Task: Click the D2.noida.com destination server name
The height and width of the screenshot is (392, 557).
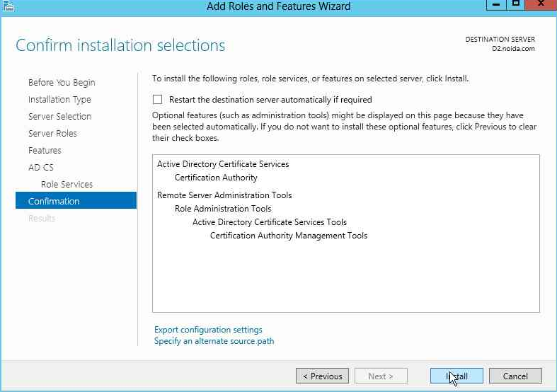Action: [x=513, y=49]
